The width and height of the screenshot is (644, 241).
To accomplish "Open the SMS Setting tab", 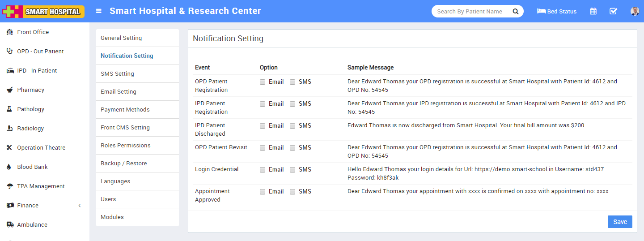I will click(117, 74).
